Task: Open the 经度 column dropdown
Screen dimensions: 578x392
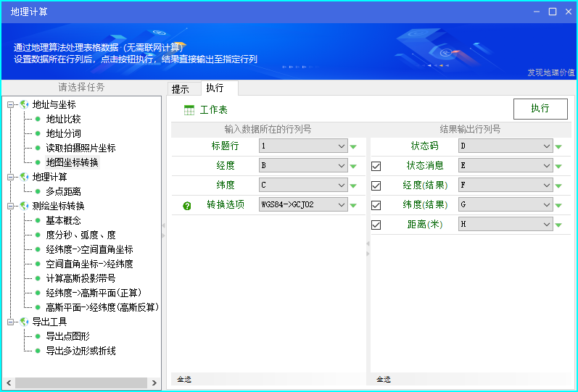Action: (303, 165)
